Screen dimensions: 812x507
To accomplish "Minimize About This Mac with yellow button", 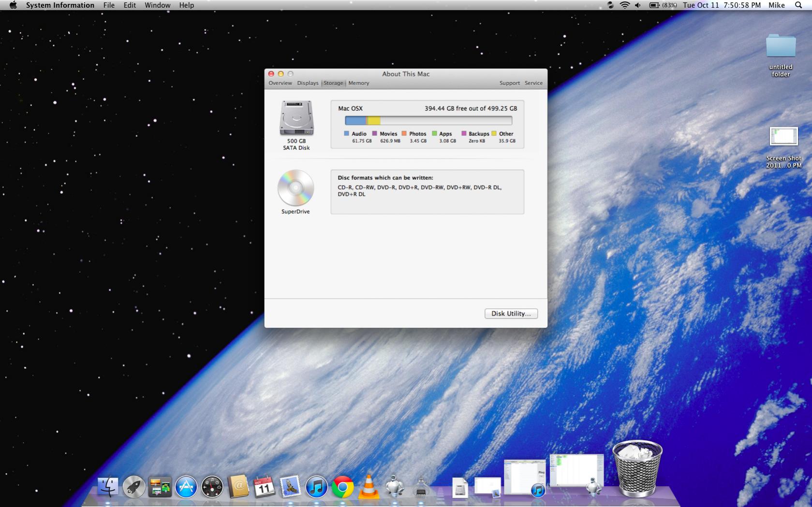I will pyautogui.click(x=281, y=74).
